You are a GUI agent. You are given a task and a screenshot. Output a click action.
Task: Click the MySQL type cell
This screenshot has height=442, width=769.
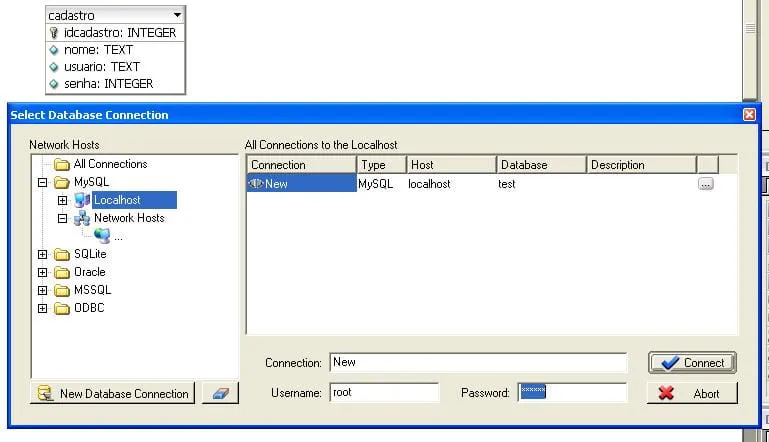pos(376,184)
